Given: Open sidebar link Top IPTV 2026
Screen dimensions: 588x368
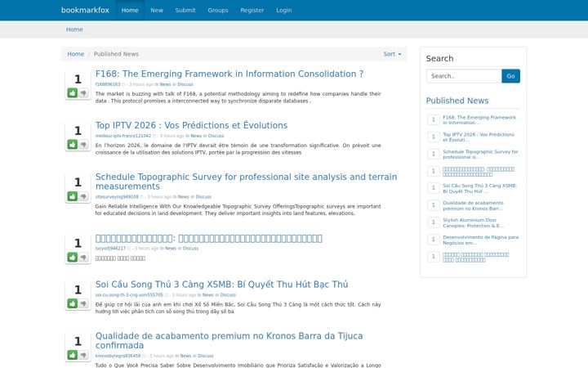Looking at the screenshot, I should click(x=479, y=137).
